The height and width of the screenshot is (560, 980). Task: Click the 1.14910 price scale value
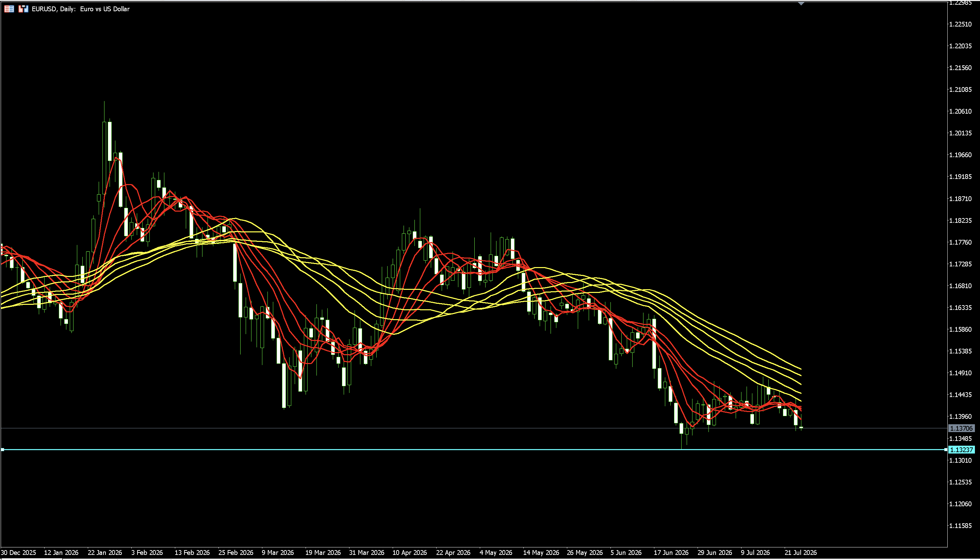[x=960, y=373]
